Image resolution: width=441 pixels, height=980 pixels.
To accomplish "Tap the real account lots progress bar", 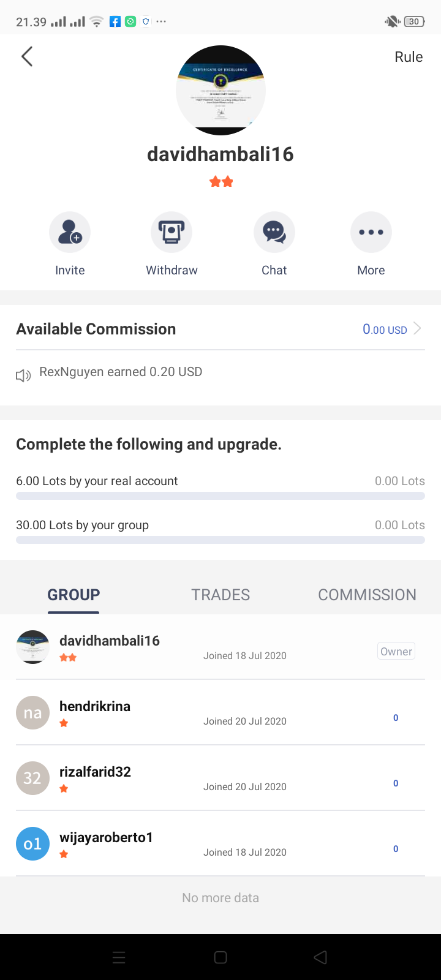I will (221, 496).
